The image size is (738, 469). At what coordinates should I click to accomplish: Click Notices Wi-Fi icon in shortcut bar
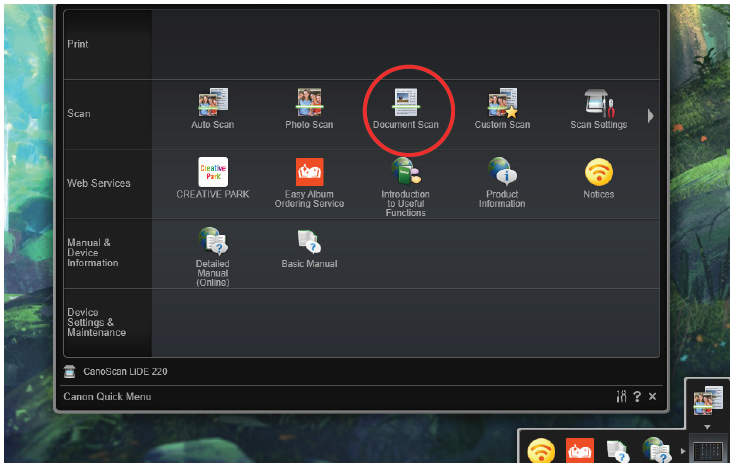(x=543, y=452)
